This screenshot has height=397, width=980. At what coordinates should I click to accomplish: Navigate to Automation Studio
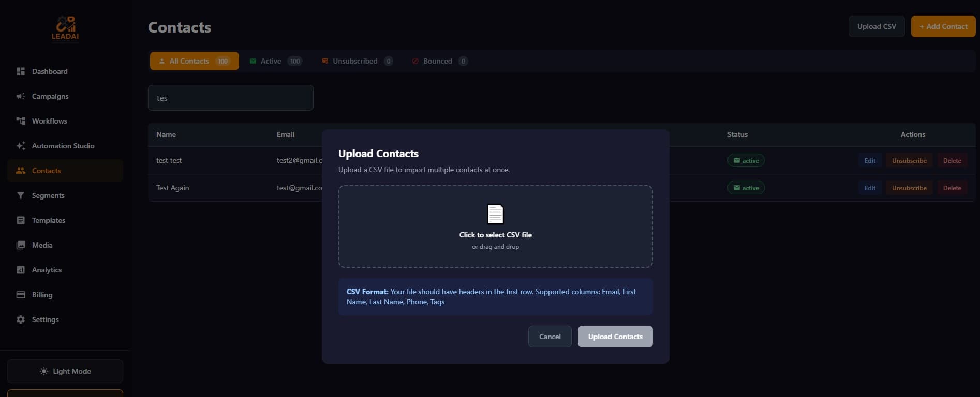coord(65,146)
